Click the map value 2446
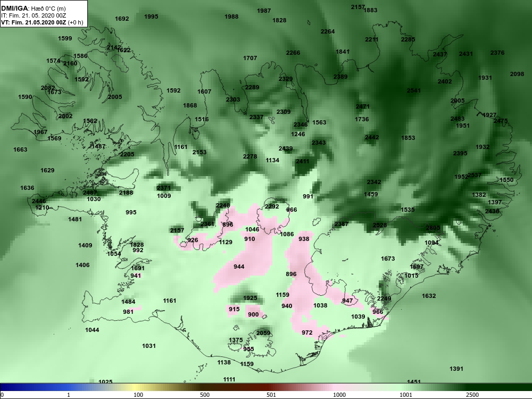 [x=39, y=201]
